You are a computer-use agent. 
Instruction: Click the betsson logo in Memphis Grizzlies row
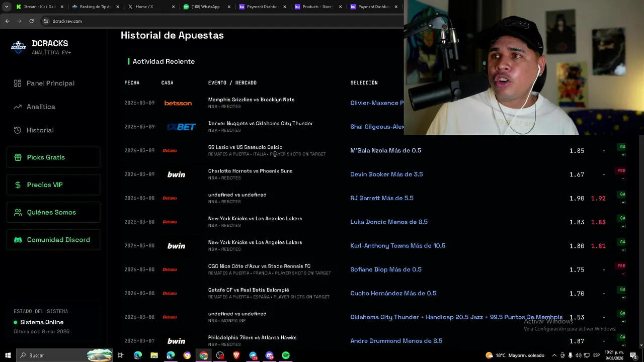coord(178,103)
